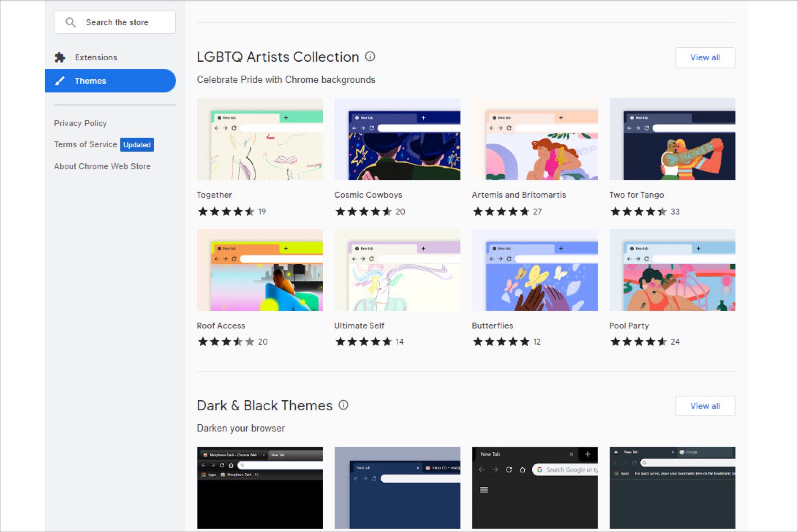Click info icon next to Dark & Black Themes
Viewport: 798px width, 532px height.
pyautogui.click(x=343, y=405)
